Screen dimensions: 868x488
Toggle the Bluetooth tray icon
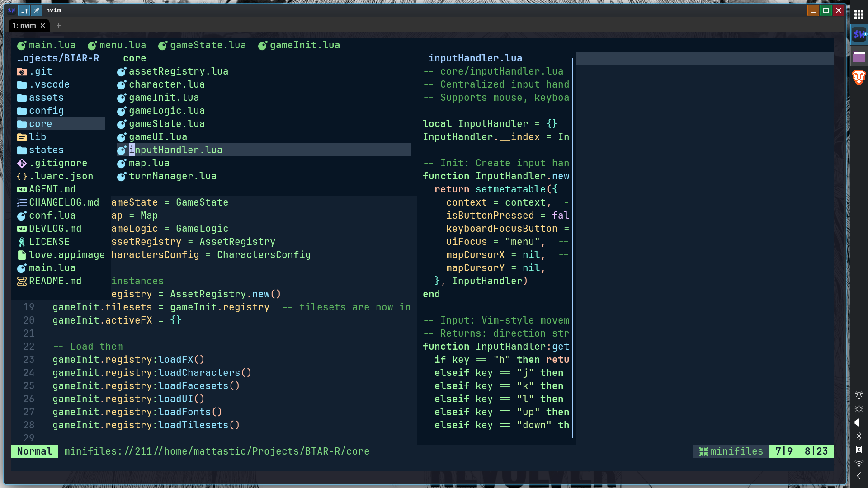click(x=859, y=436)
